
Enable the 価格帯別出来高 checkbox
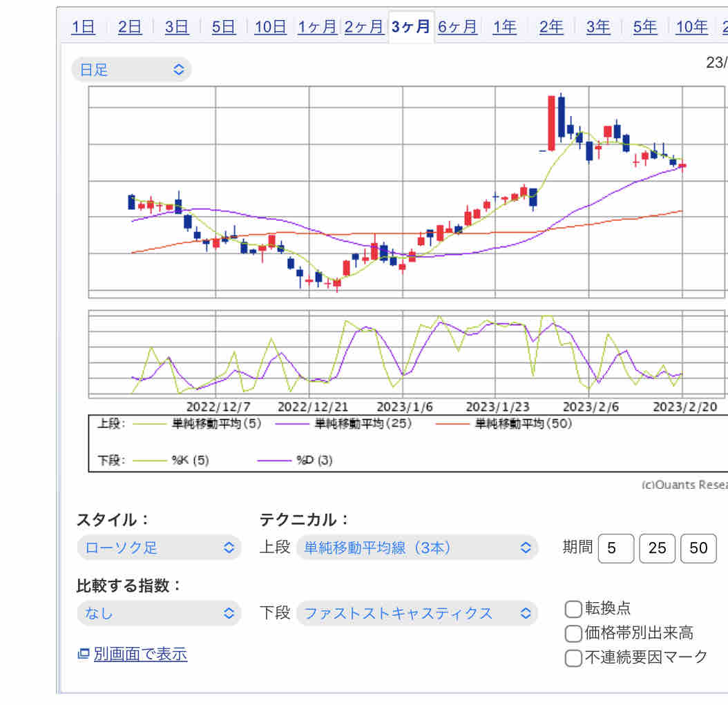point(573,633)
